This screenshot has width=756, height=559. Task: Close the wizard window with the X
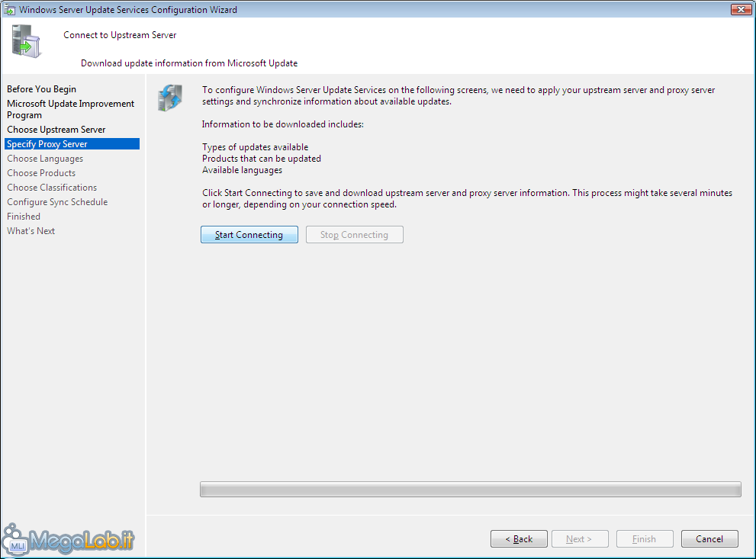[x=741, y=9]
